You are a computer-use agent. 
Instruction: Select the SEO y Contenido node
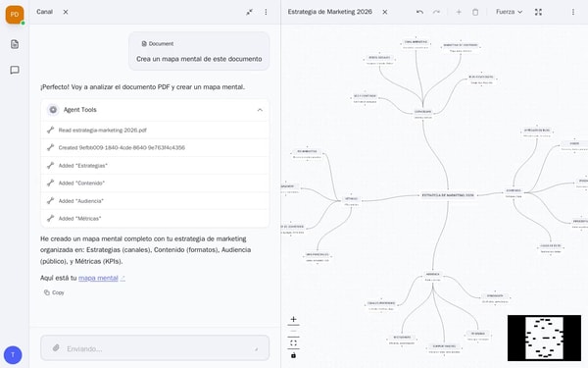(x=365, y=98)
